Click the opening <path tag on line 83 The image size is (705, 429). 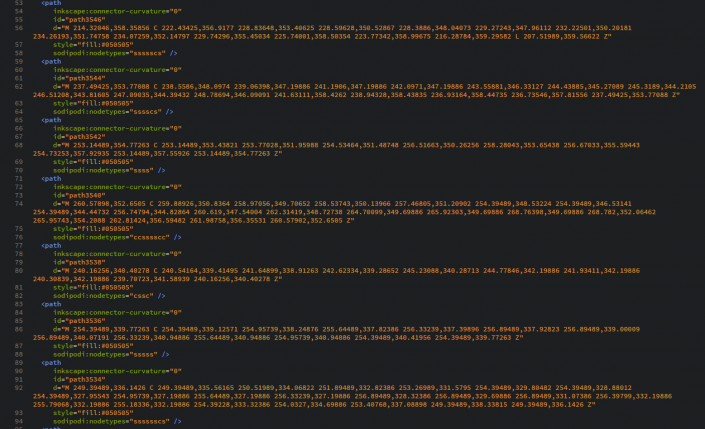pos(51,304)
